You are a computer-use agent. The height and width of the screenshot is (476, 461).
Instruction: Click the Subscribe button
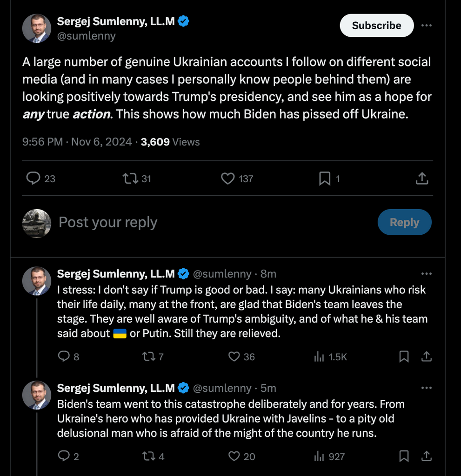[376, 26]
